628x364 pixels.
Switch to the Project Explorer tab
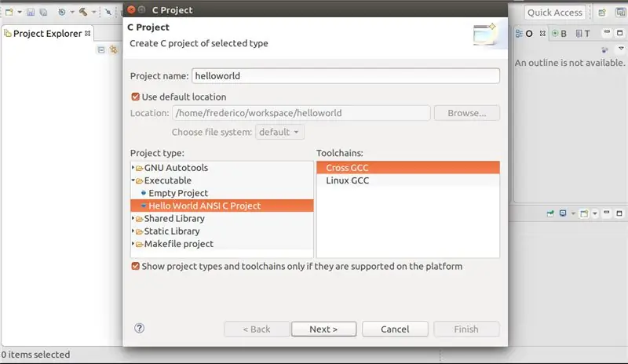47,34
